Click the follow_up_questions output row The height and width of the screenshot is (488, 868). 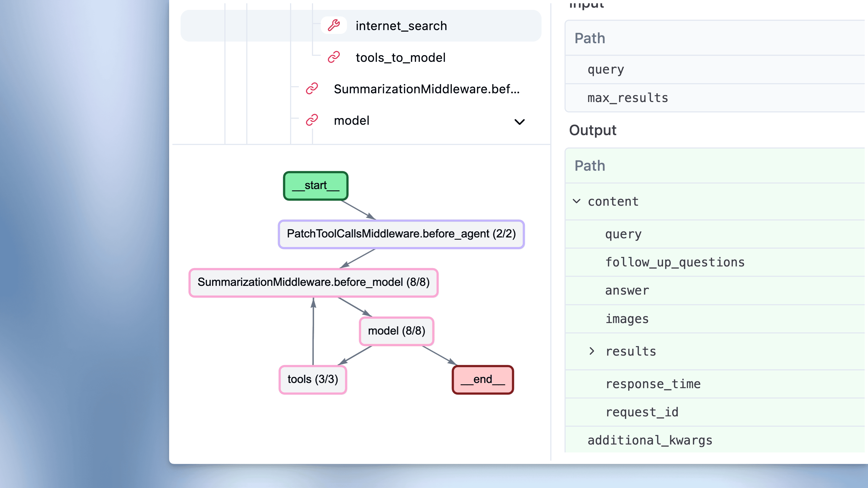(675, 262)
